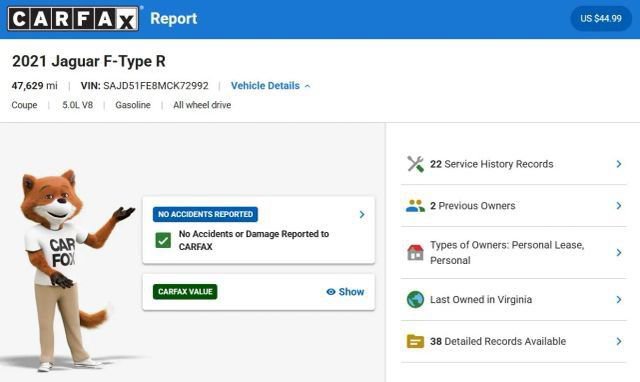Screen dimensions: 640x382
Task: Click the yellow folder detailed records icon
Action: [x=415, y=341]
